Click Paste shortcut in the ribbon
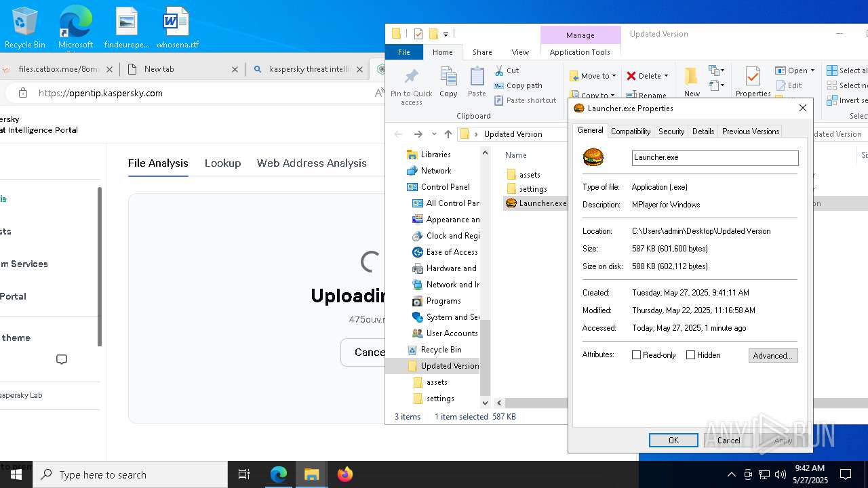Image resolution: width=868 pixels, height=488 pixels. click(x=526, y=100)
